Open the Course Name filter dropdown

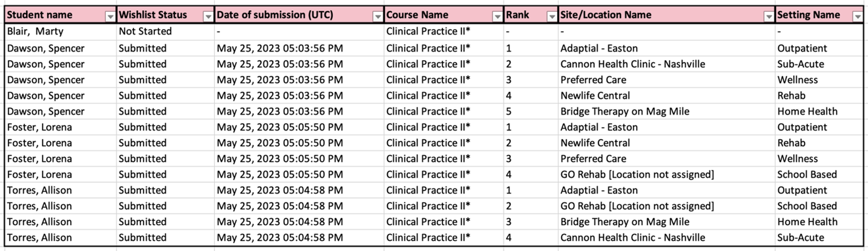pyautogui.click(x=497, y=16)
